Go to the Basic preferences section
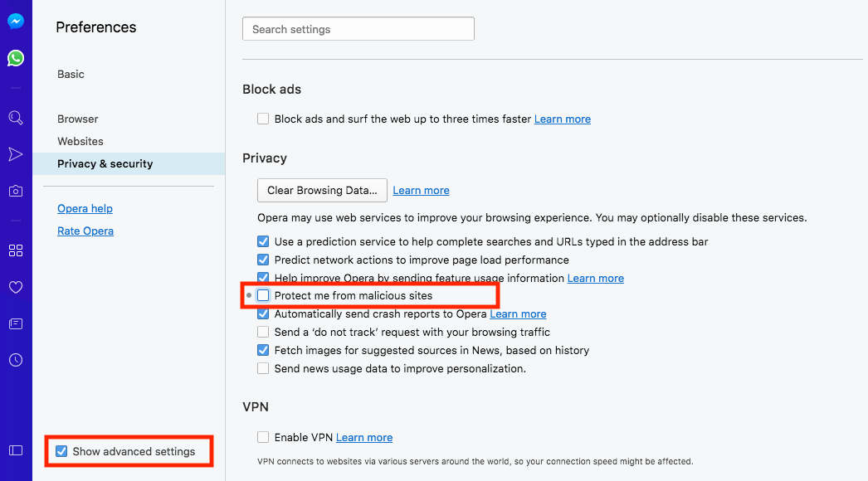The width and height of the screenshot is (868, 481). pos(71,74)
